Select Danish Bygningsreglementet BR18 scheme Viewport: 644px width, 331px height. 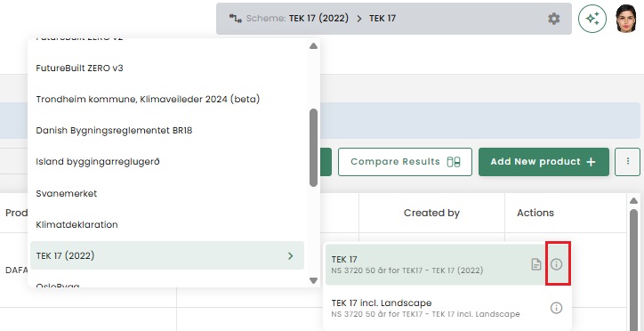(x=114, y=131)
